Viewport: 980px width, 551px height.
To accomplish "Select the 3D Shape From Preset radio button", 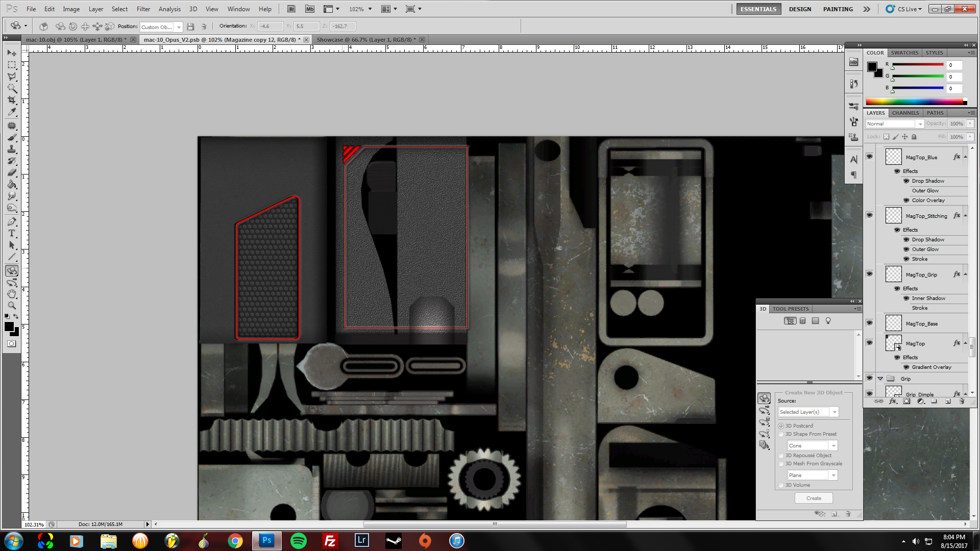I will point(781,434).
